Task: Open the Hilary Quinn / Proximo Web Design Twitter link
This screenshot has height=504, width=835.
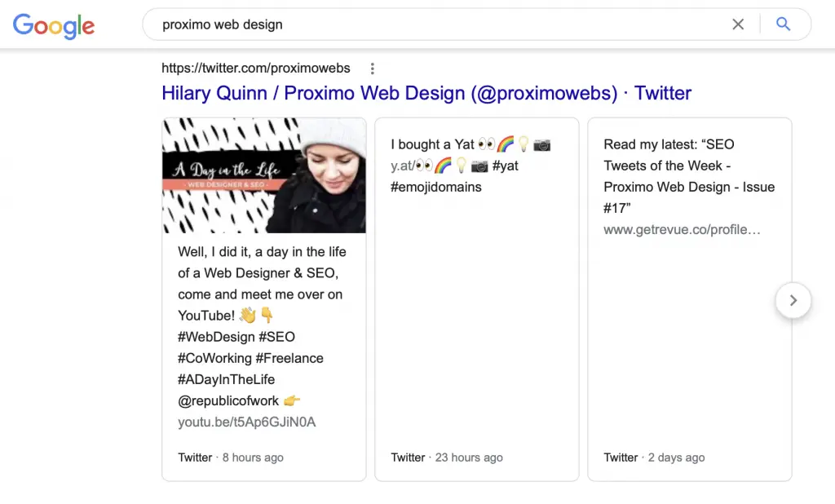Action: tap(426, 93)
